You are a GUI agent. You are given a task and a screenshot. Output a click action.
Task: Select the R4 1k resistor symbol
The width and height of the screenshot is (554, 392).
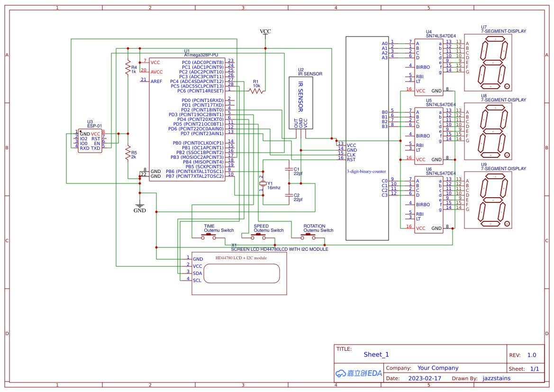click(x=128, y=67)
